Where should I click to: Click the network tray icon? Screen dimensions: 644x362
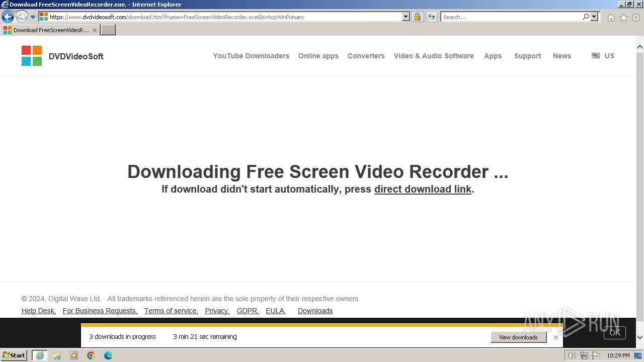point(584,355)
